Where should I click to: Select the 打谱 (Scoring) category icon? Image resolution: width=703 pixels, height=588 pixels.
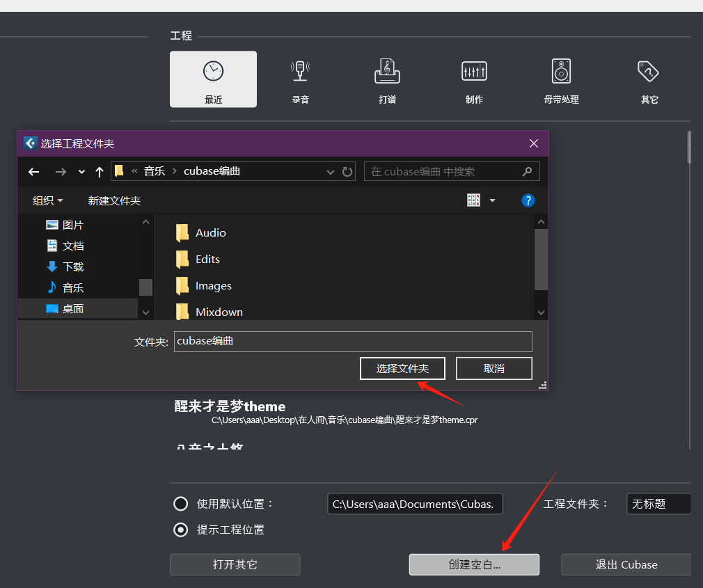[387, 78]
